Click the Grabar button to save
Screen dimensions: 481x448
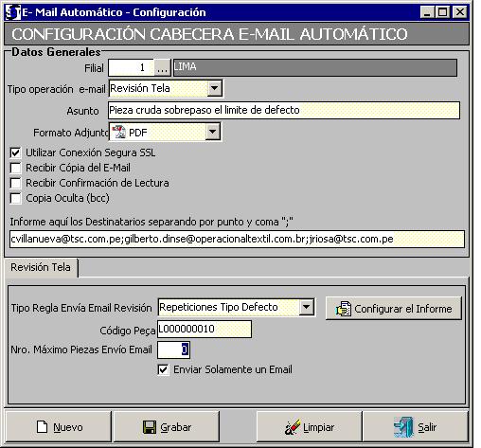pos(167,427)
